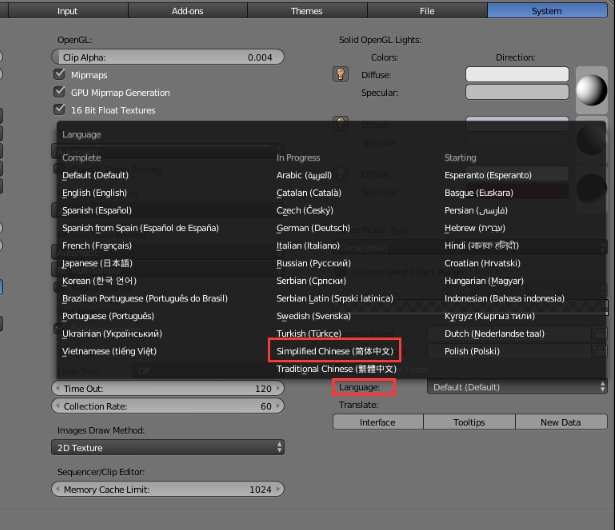
Task: Toggle 16 Bit Float Textures checkbox
Action: pos(59,110)
